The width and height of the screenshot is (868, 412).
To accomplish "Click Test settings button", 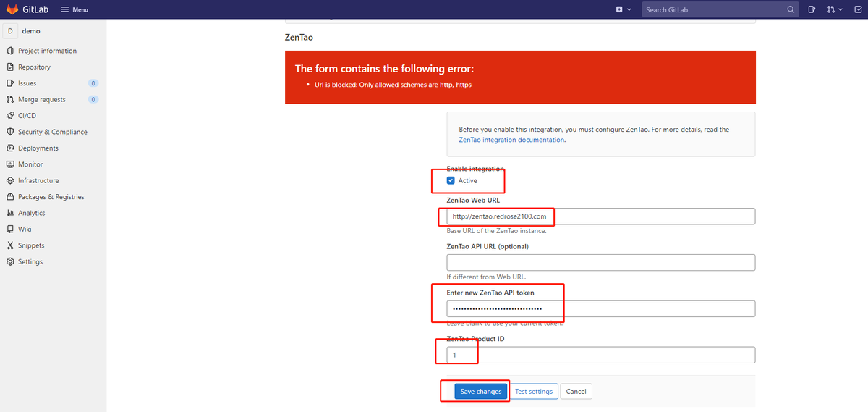I will (534, 391).
